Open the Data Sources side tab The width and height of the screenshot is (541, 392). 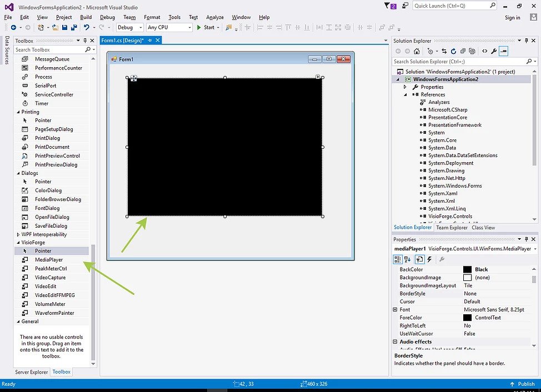tap(7, 50)
